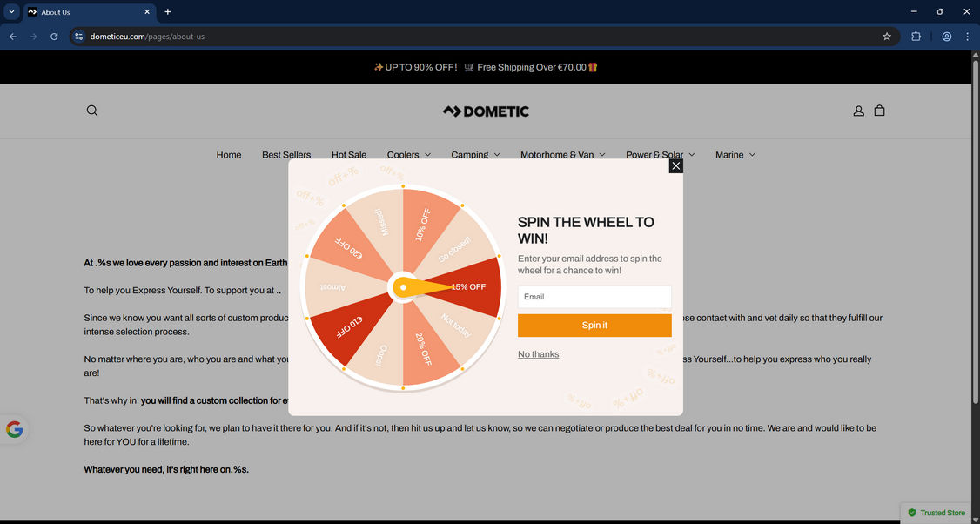Click the Trusted Store badge
980x524 pixels.
pyautogui.click(x=936, y=513)
